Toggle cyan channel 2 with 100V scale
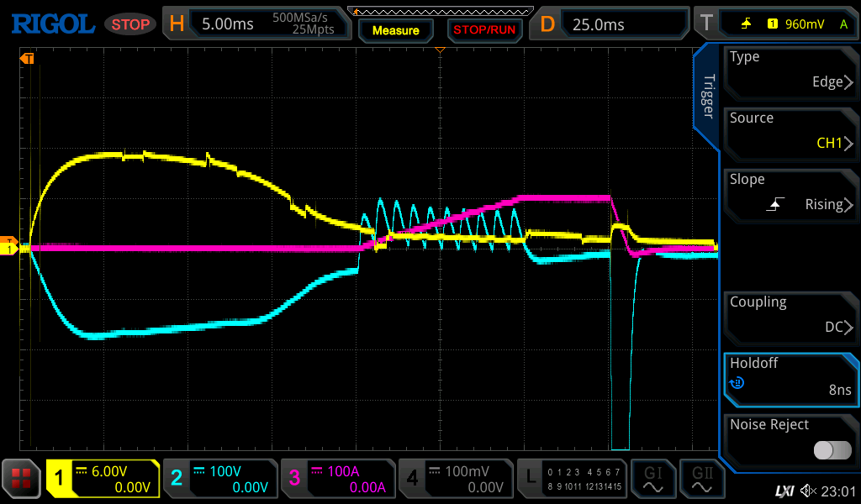861x504 pixels. (219, 479)
